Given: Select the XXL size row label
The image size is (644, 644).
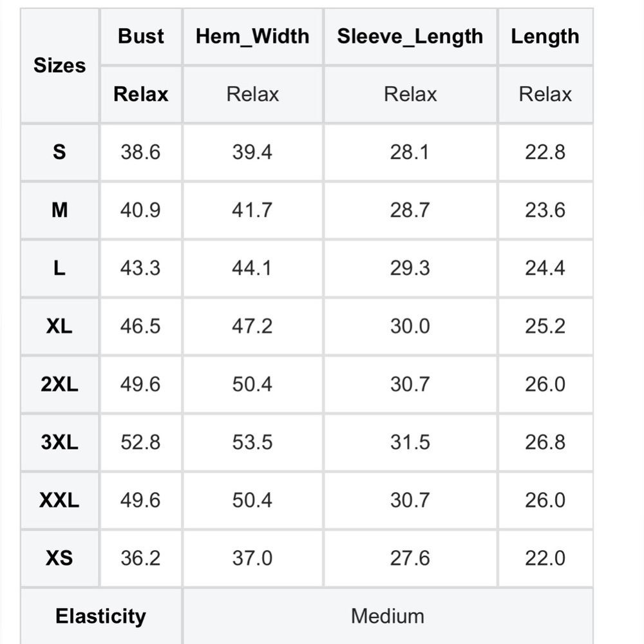Looking at the screenshot, I should [59, 500].
